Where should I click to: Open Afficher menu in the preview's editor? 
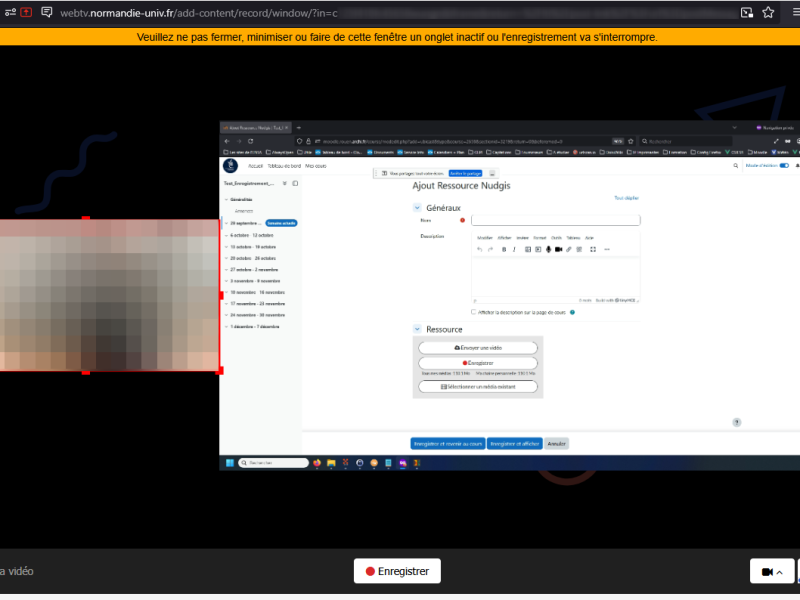click(504, 238)
